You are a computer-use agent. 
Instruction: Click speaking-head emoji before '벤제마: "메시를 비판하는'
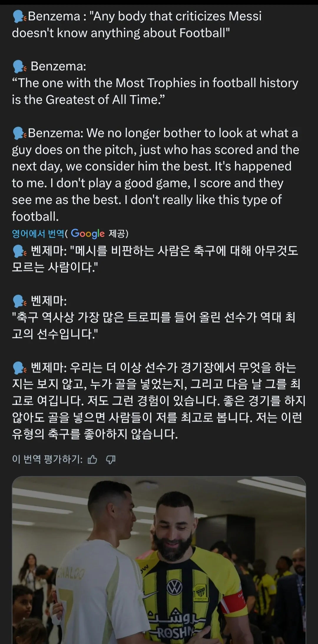[x=19, y=251]
